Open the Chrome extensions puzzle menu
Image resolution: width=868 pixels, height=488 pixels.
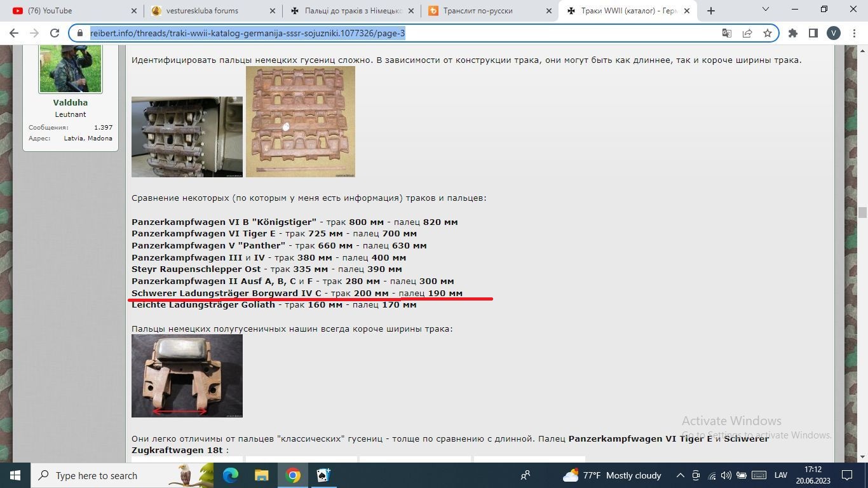click(x=793, y=33)
